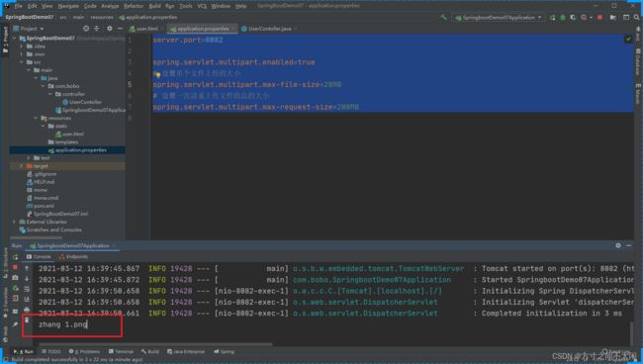This screenshot has width=643, height=364.
Task: Click the lightbulb intention icon on line 4
Action: (x=158, y=74)
